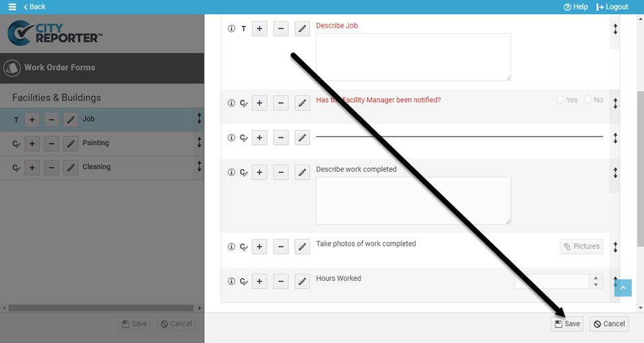
Task: Click the reorder arrows on Describe Job row
Action: [x=615, y=30]
